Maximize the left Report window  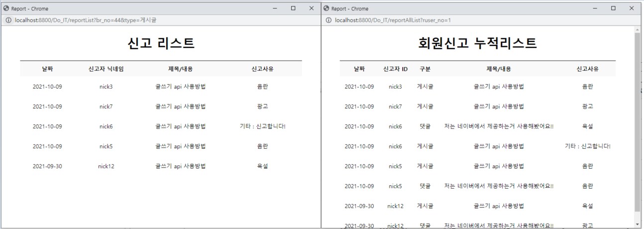click(x=293, y=8)
